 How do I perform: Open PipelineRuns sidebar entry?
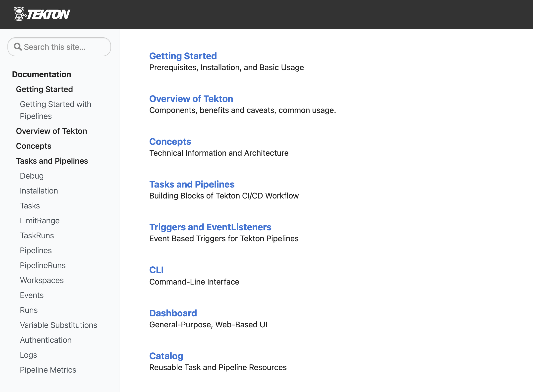coord(43,265)
